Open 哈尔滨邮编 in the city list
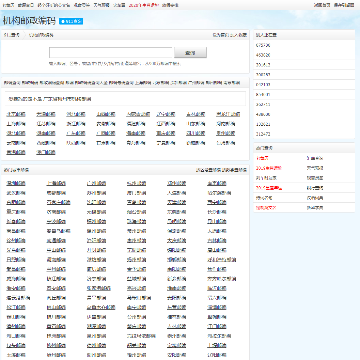 tap(219, 193)
